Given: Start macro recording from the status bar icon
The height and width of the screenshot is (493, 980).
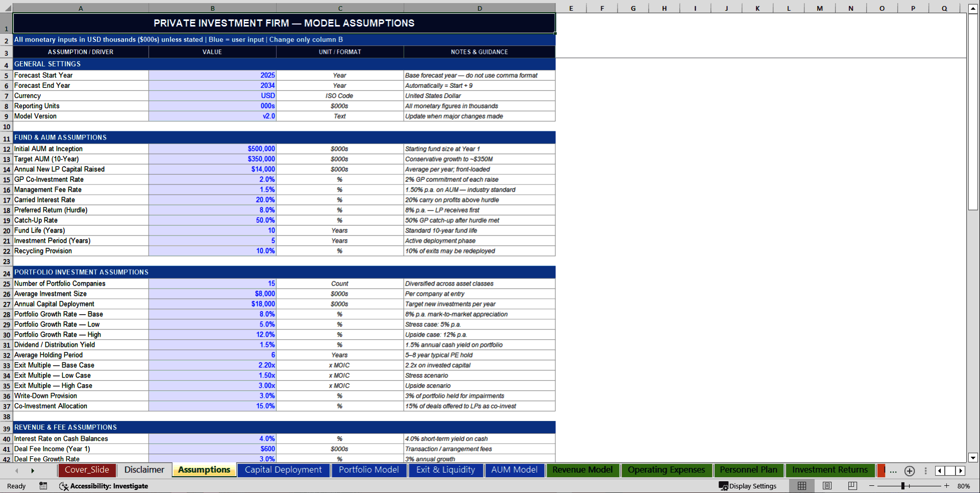Looking at the screenshot, I should [x=43, y=486].
